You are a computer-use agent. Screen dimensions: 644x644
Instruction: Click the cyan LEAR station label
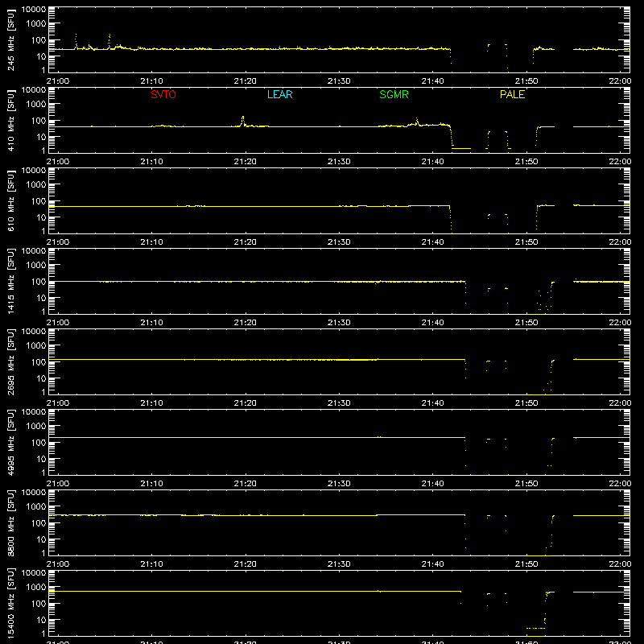tap(279, 94)
